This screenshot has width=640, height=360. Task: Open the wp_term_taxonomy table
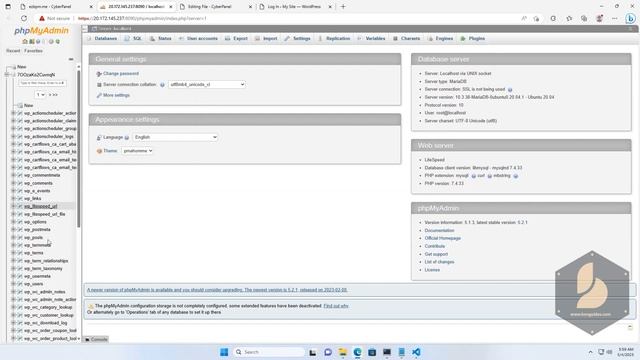click(43, 269)
